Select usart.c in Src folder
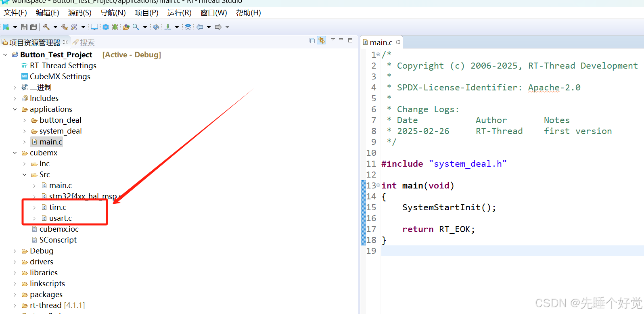 click(x=56, y=218)
